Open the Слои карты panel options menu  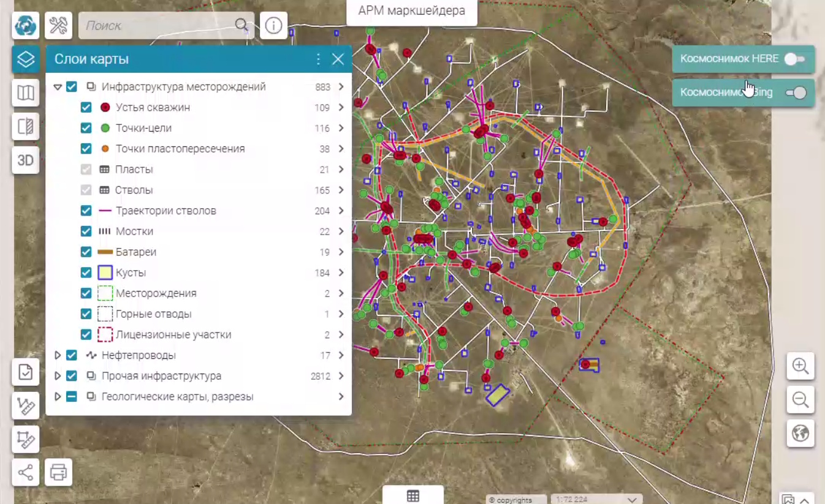tap(318, 59)
